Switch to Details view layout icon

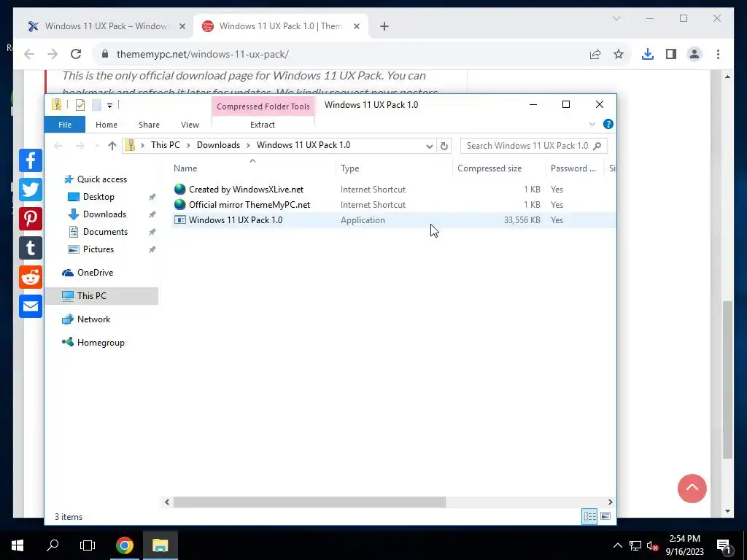click(x=589, y=517)
